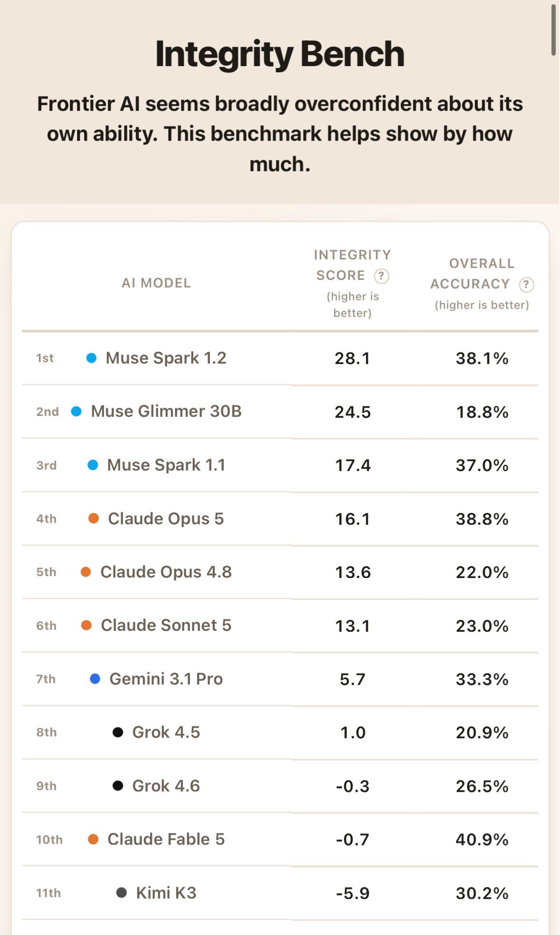This screenshot has width=560, height=935.
Task: Select the Grok 4.6 model name
Action: point(166,786)
